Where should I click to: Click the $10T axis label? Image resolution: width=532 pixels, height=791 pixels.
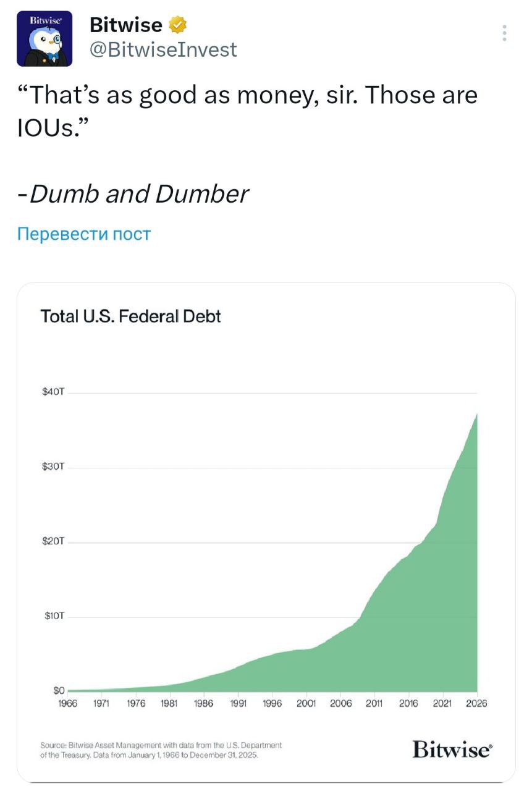53,617
